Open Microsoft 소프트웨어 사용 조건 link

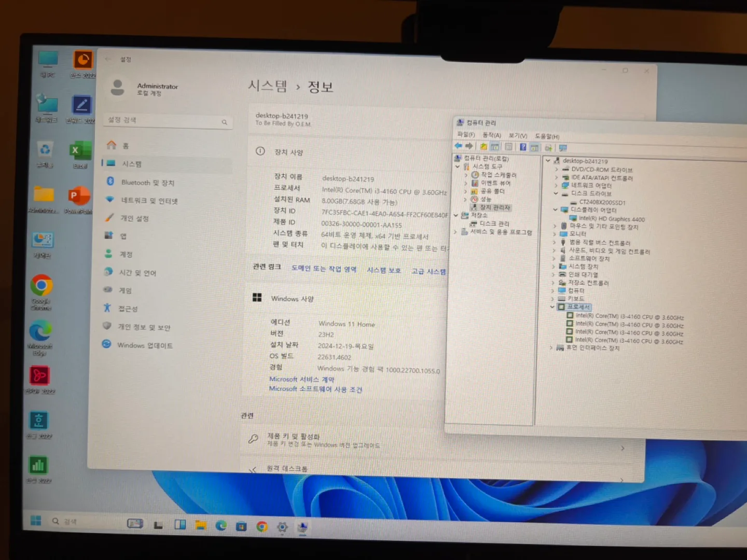tap(315, 389)
